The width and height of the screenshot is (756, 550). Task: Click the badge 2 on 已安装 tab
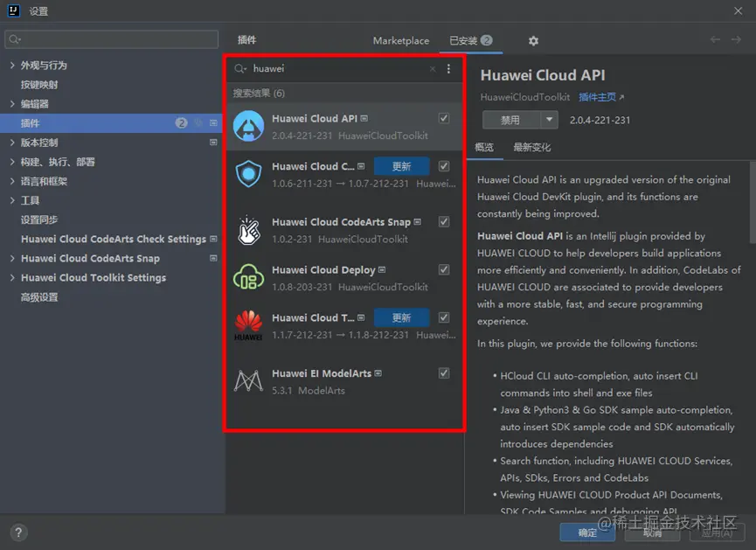[x=487, y=40]
